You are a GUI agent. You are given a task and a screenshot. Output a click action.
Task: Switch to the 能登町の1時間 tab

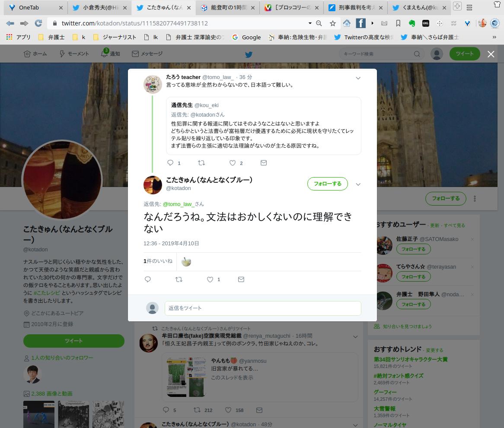[x=227, y=7]
